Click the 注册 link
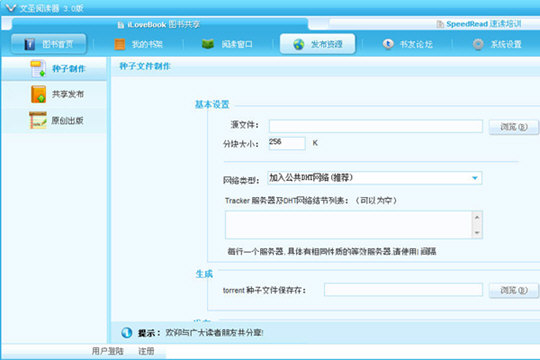Image resolution: width=540 pixels, height=360 pixels. click(x=146, y=351)
